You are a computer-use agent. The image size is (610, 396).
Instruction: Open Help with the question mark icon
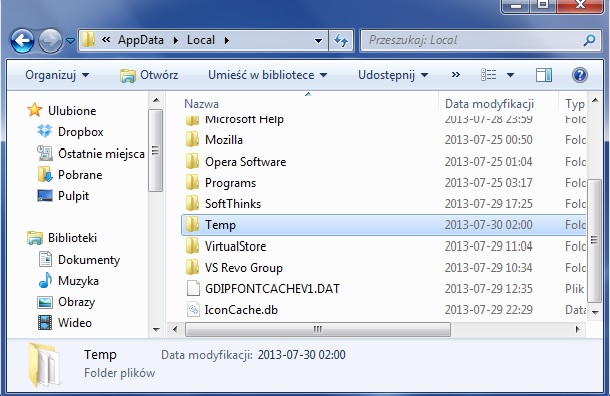point(580,75)
